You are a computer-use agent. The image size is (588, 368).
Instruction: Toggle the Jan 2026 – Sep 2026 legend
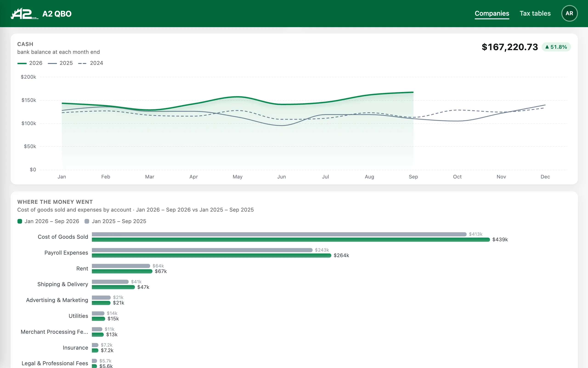(48, 221)
